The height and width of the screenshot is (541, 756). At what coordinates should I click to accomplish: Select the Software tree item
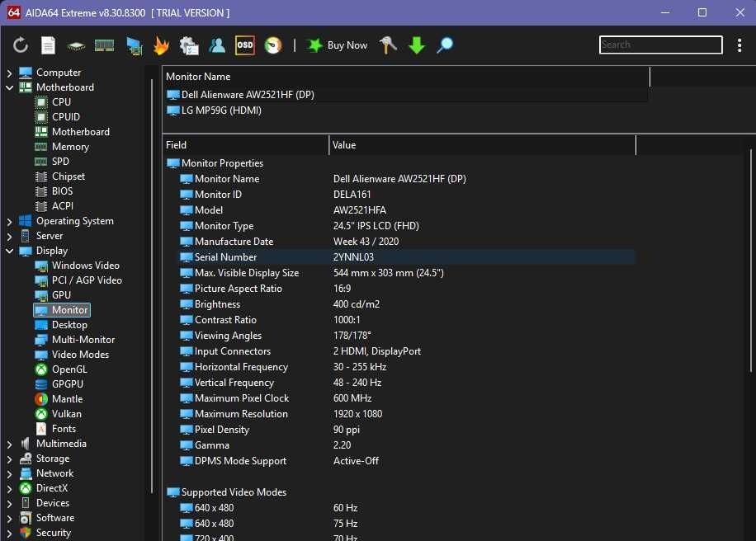pos(47,519)
